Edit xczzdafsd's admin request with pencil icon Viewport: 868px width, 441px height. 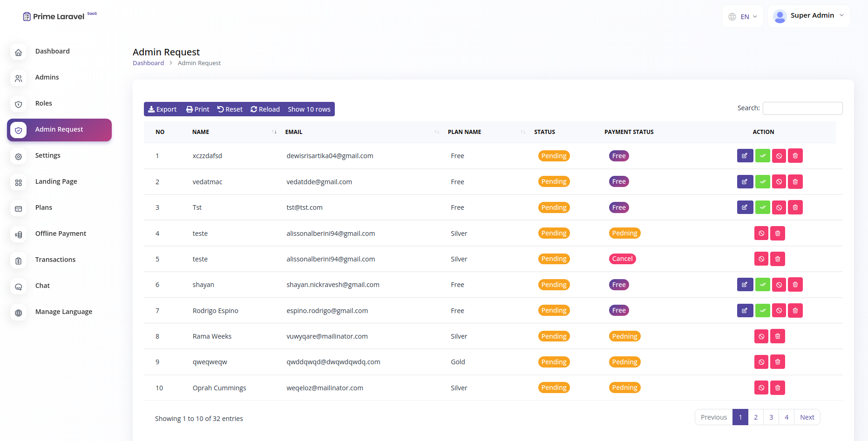click(745, 155)
